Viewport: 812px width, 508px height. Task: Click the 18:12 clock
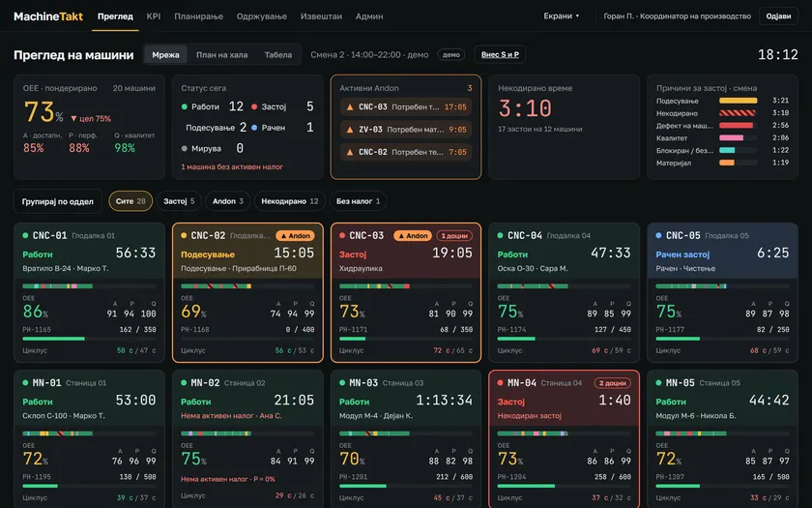coord(778,54)
